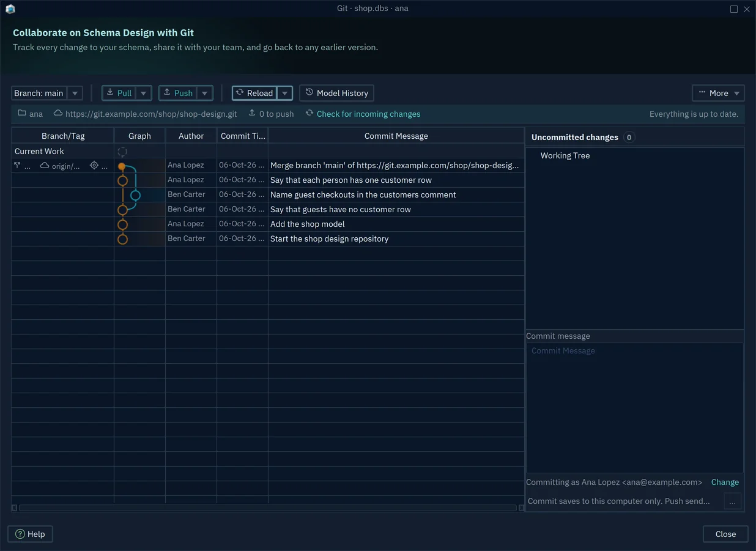This screenshot has width=756, height=551.
Task: Click the local branch icon on the merge commit row
Action: (17, 166)
